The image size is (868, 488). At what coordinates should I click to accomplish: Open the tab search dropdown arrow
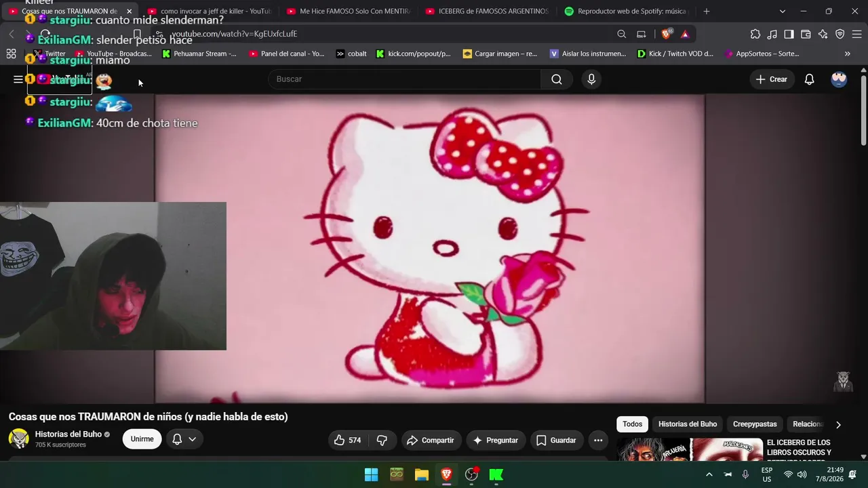point(782,12)
